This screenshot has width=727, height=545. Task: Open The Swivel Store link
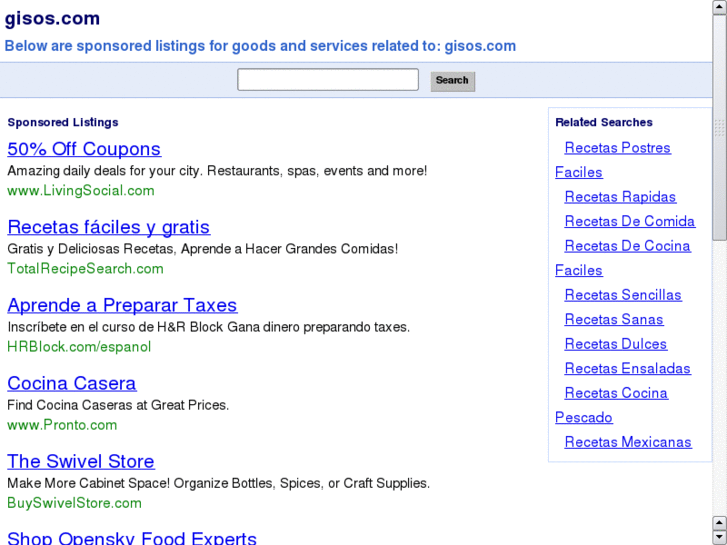81,462
